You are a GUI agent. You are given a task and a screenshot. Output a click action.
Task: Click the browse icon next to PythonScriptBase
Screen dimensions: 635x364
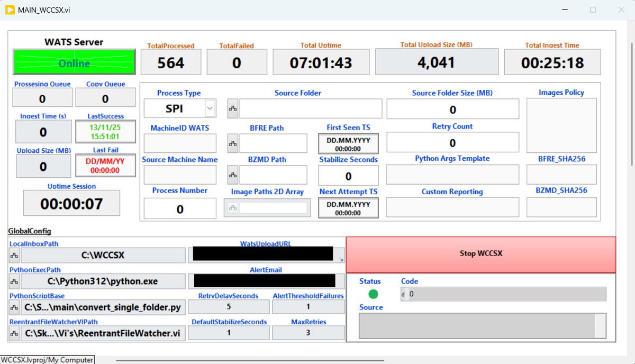(14, 307)
